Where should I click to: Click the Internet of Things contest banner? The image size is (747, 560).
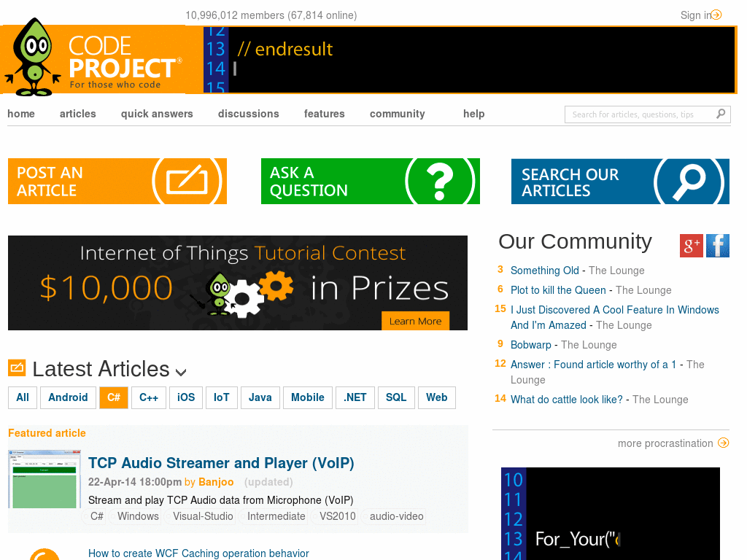tap(238, 283)
